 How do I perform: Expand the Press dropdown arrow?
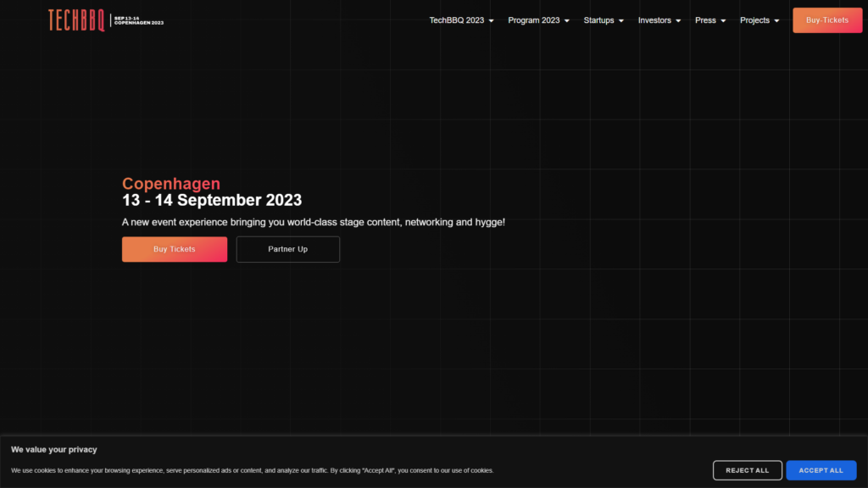(723, 21)
